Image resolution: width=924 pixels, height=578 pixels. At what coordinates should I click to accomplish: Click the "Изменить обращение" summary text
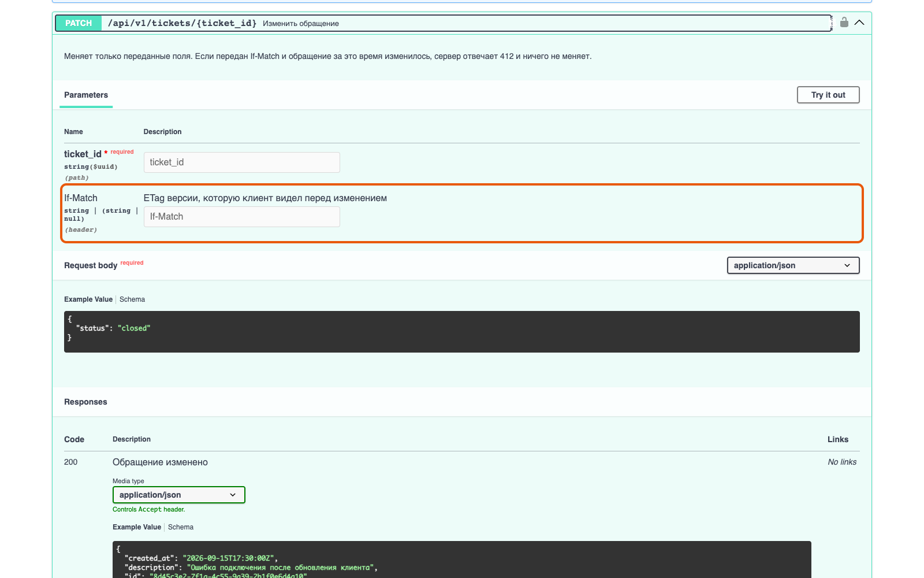click(x=301, y=24)
